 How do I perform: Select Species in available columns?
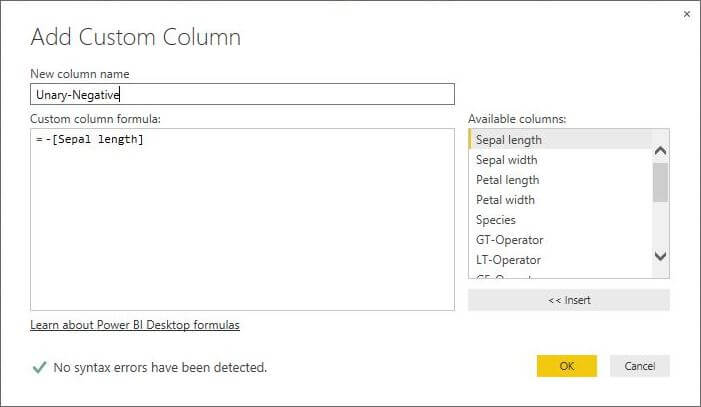[560, 220]
